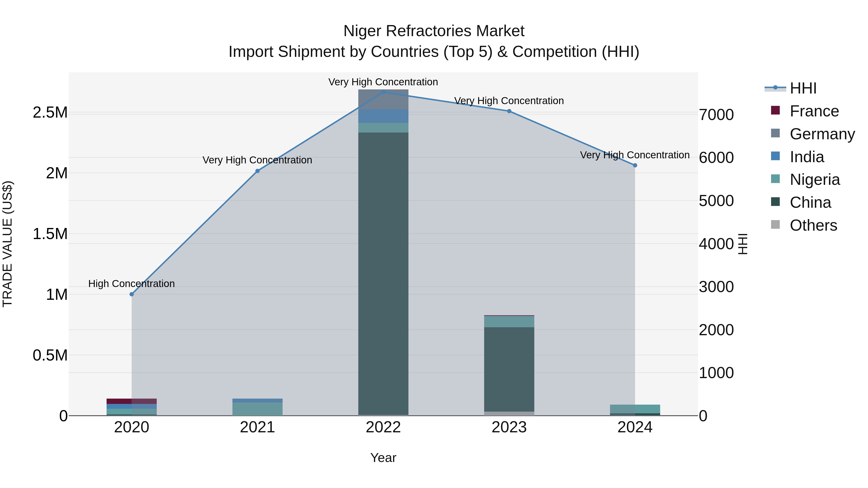Click the Nigeria segment of 2021 bar
Image resolution: width=868 pixels, height=488 pixels.
(x=258, y=409)
